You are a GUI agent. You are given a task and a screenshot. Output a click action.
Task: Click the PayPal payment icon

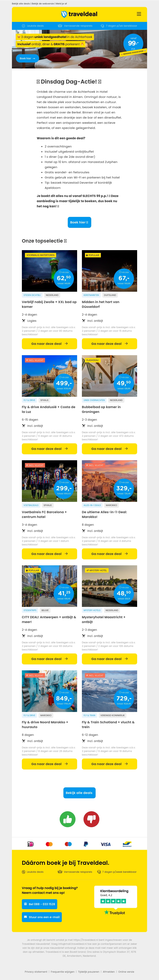pyautogui.click(x=86, y=843)
